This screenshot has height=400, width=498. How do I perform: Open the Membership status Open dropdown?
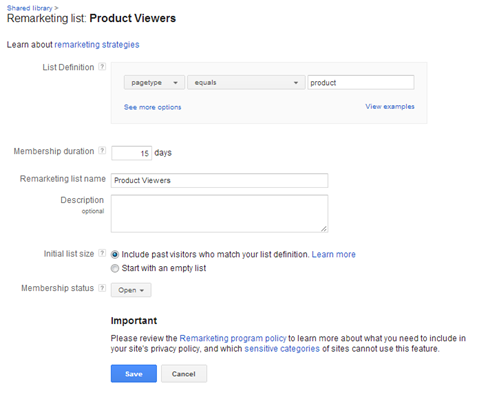coord(131,290)
